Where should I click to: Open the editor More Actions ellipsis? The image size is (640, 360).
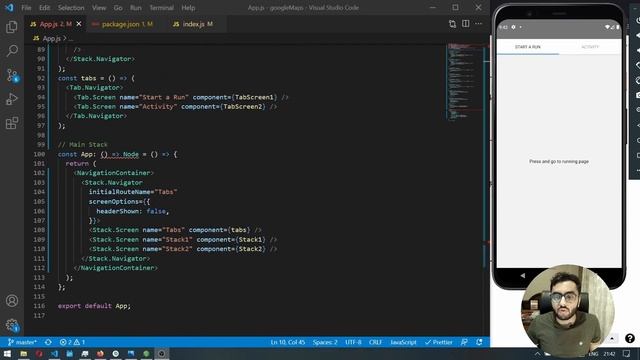pyautogui.click(x=478, y=24)
